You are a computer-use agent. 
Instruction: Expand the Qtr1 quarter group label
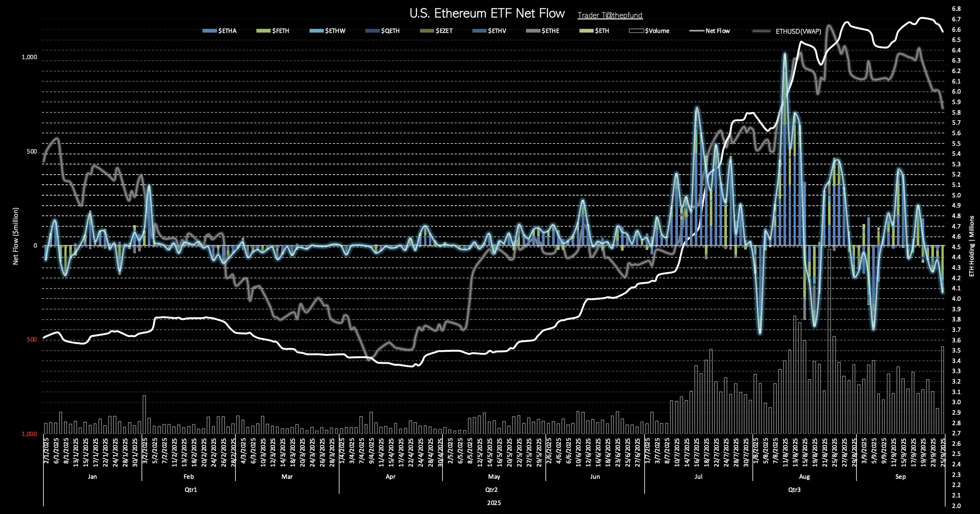(x=191, y=490)
